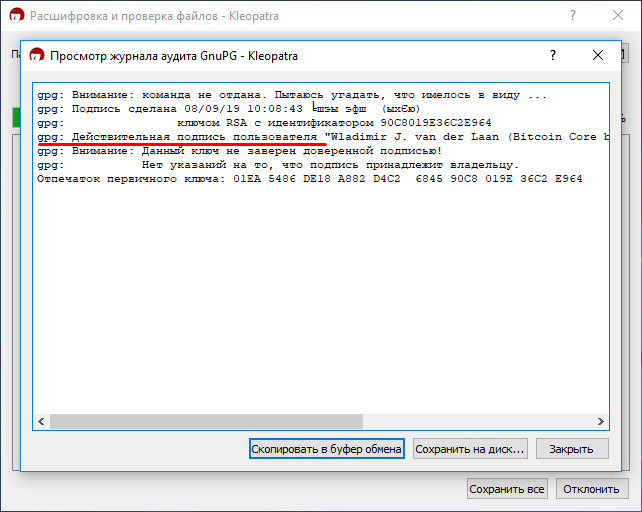Open help on GnuPG audit dialog

click(553, 55)
